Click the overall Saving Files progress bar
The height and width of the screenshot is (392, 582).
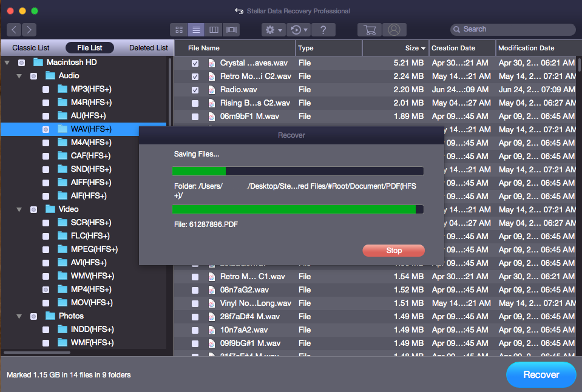[x=297, y=171]
